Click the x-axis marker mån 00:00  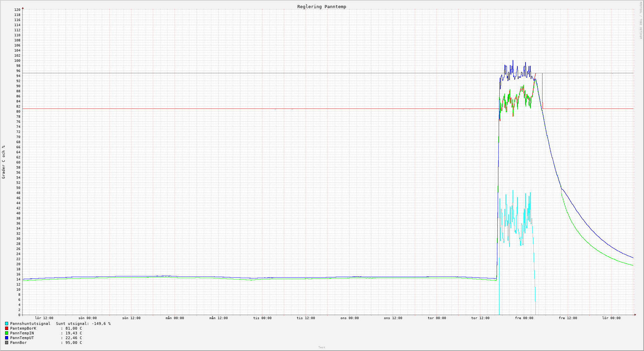[x=174, y=318]
